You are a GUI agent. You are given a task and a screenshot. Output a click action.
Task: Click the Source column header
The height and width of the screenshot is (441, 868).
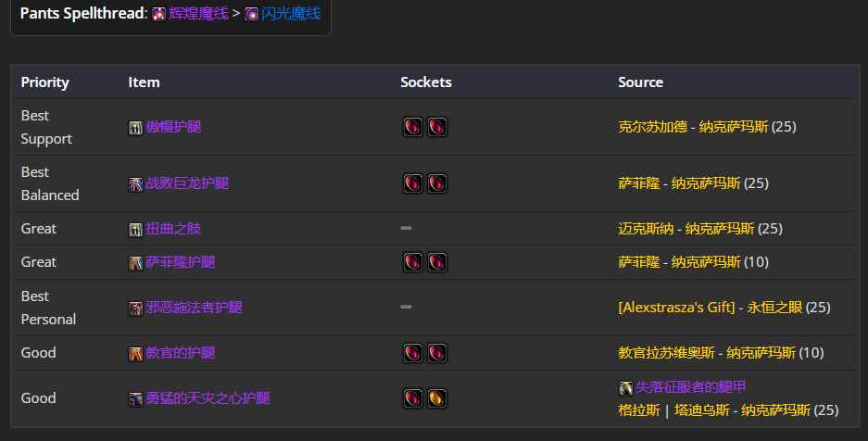[640, 82]
